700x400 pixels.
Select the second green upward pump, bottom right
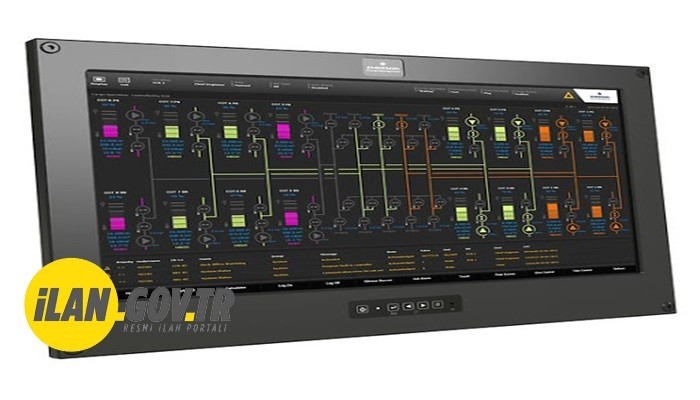coord(529,229)
